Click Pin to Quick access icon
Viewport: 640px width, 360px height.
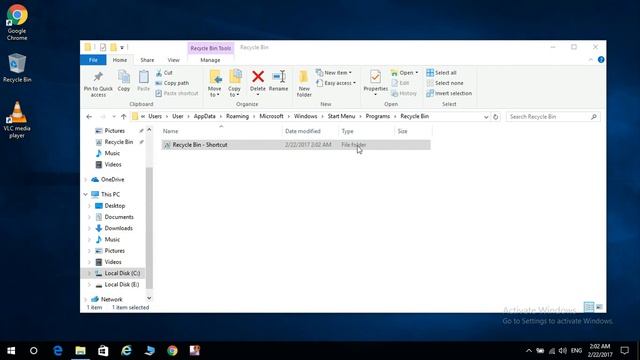[x=98, y=77]
